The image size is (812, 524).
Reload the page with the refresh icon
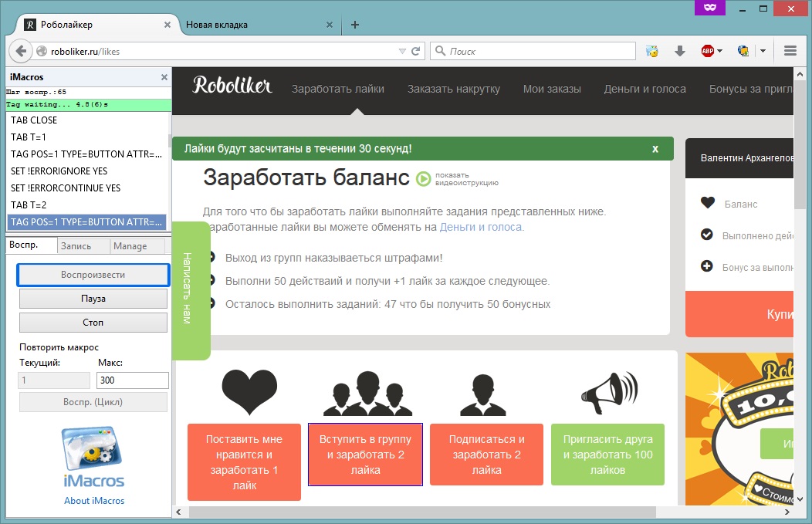[x=416, y=52]
